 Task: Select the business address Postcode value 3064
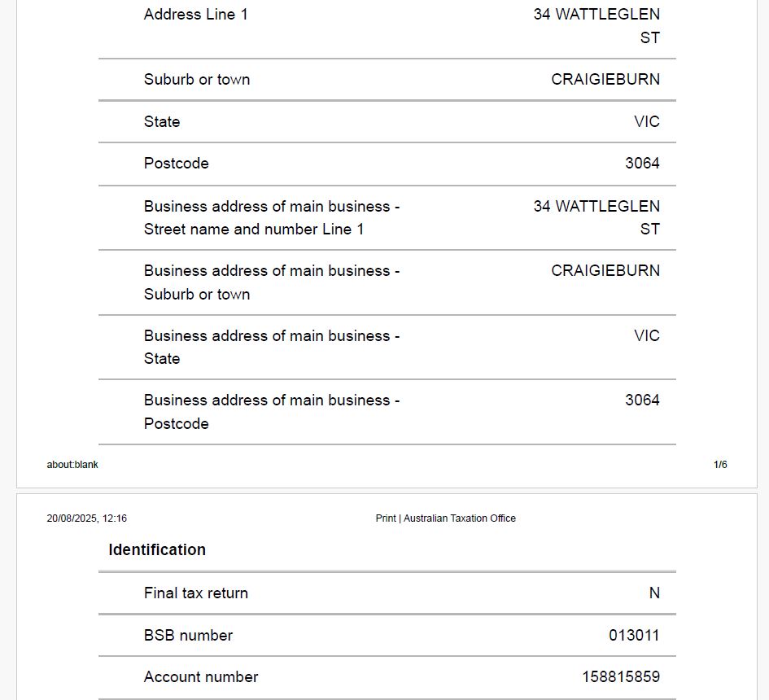(642, 400)
